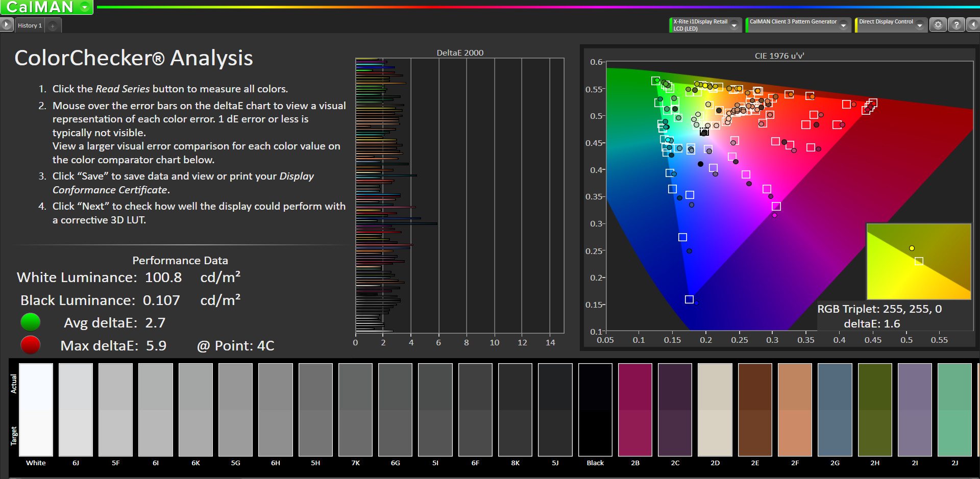Open the settings gear in the toolbar

pos(938,24)
